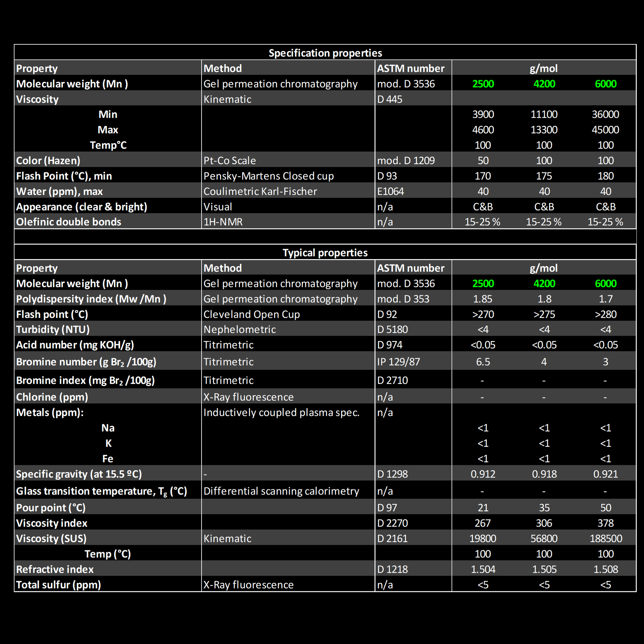Select the Olefinic double bonds label
The width and height of the screenshot is (644, 644).
(69, 222)
